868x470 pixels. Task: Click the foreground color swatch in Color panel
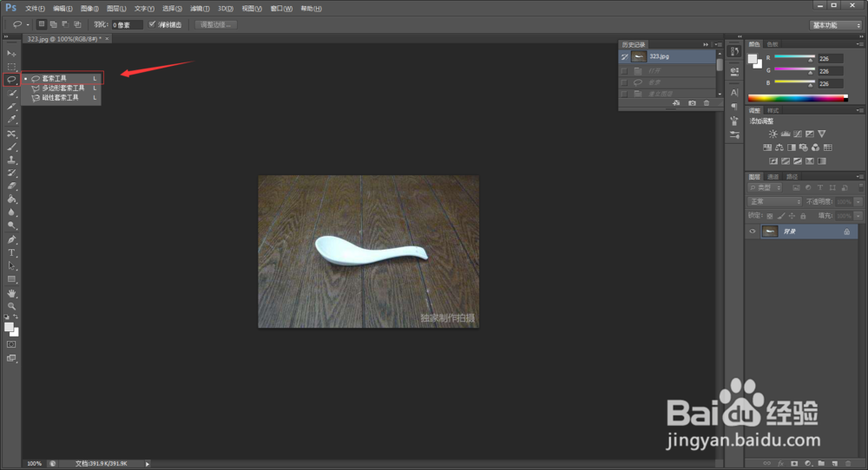(753, 59)
